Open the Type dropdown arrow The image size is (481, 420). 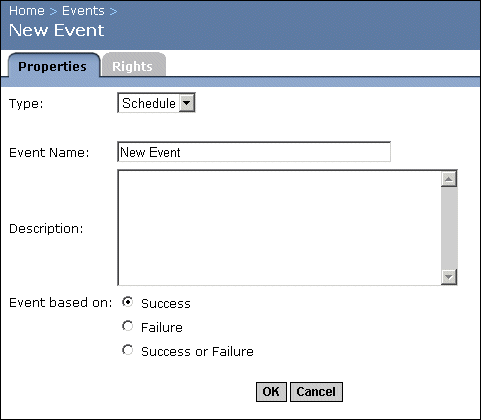[x=187, y=103]
